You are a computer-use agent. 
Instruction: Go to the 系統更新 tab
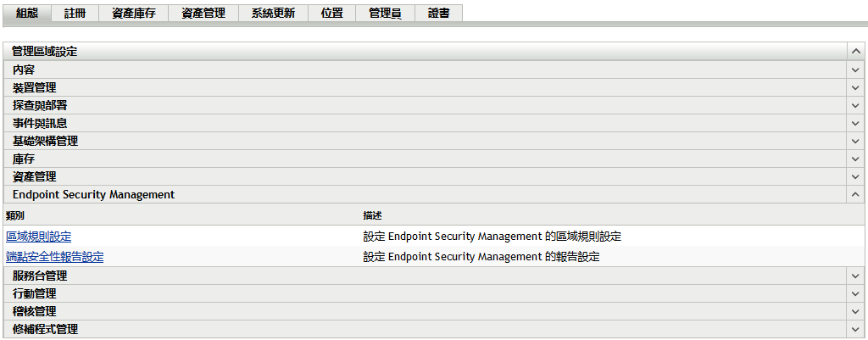pyautogui.click(x=273, y=13)
